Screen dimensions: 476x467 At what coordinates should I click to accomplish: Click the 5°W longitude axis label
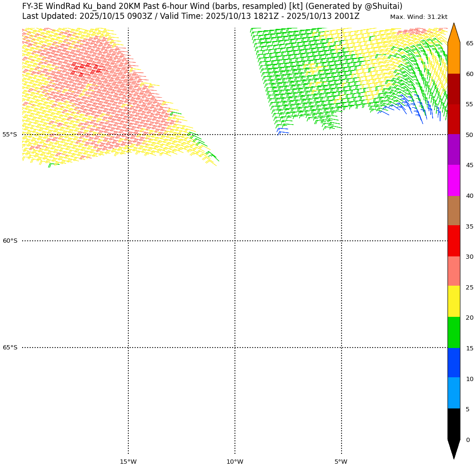pos(341,462)
